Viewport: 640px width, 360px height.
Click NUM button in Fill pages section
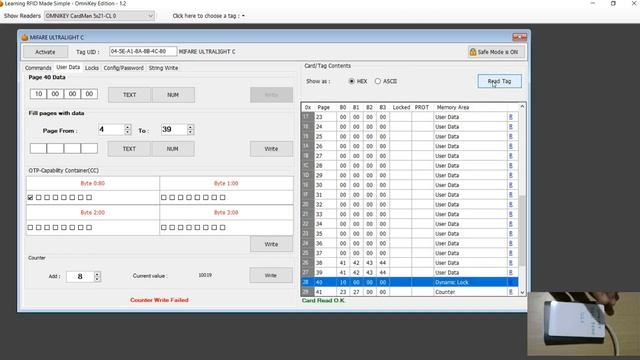173,149
